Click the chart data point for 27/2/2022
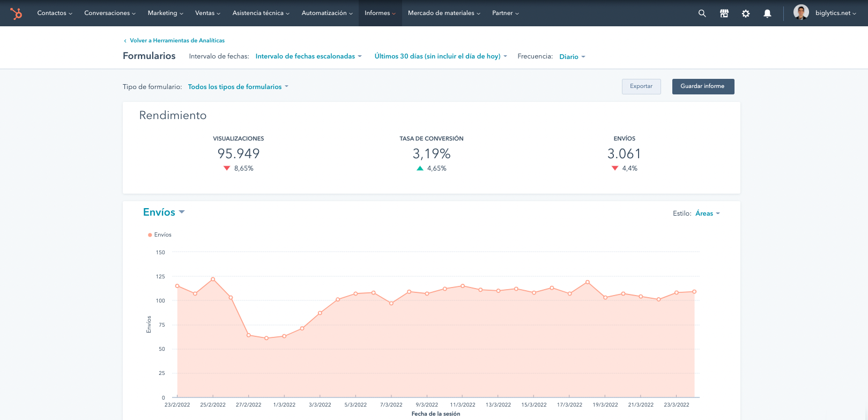The height and width of the screenshot is (420, 868). tap(249, 335)
